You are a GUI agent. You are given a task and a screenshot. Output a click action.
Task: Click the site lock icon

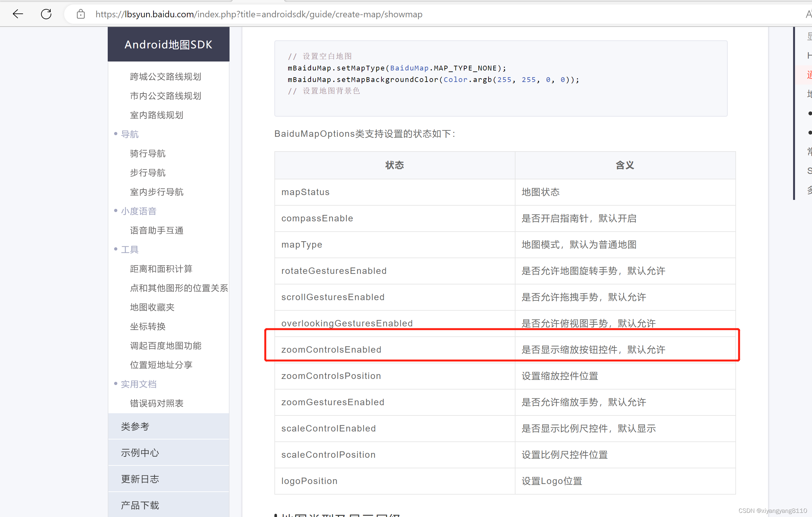pos(80,14)
